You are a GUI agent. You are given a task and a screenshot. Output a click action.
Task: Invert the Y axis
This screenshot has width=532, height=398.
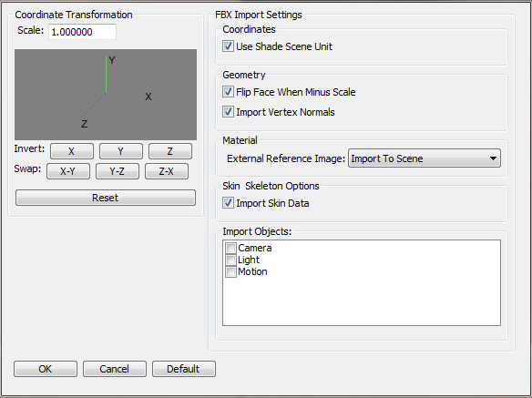121,151
